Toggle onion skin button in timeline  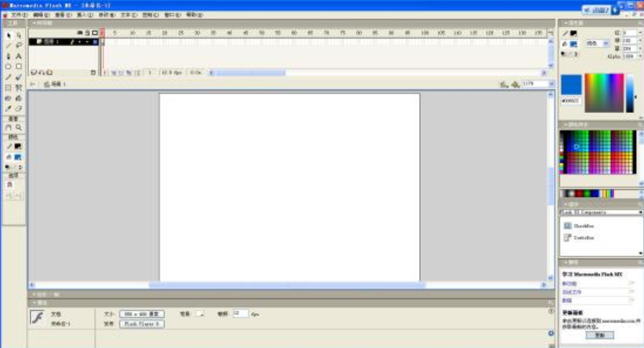[114, 72]
